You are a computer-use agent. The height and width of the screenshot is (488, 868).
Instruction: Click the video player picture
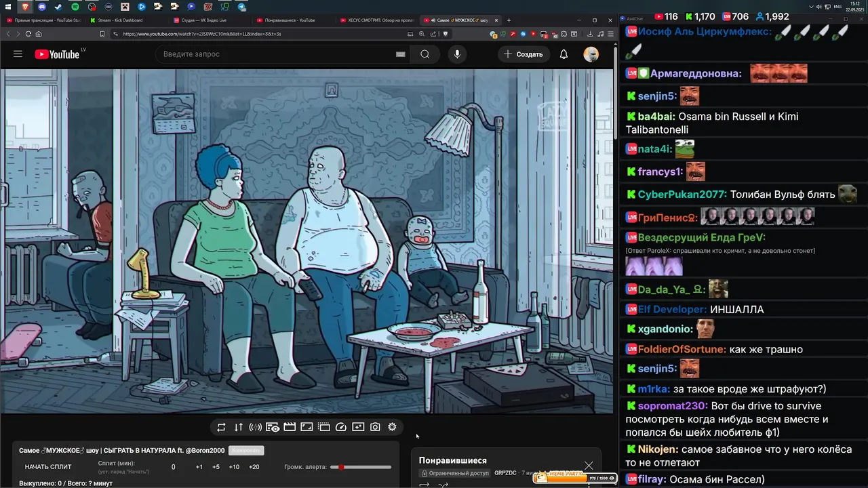[x=307, y=241]
